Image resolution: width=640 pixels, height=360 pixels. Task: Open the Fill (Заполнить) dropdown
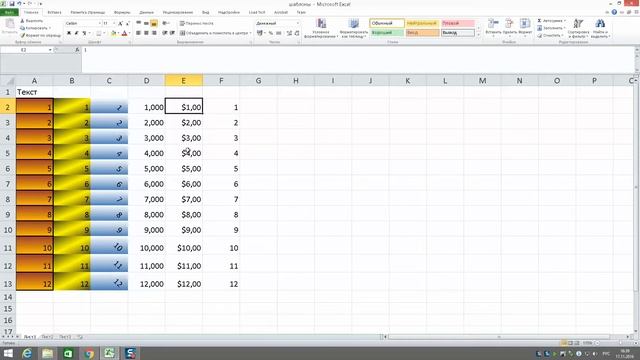tap(551, 28)
